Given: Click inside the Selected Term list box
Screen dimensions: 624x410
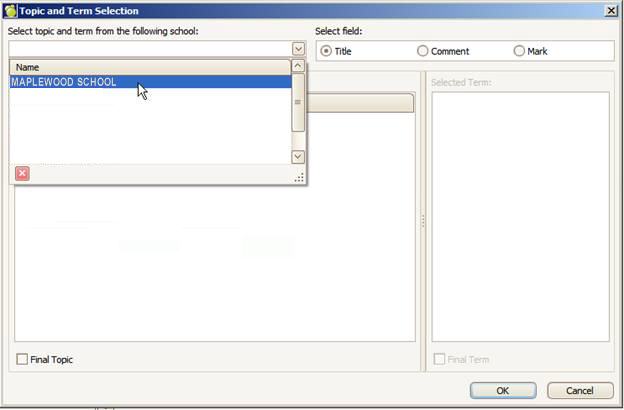Looking at the screenshot, I should pos(520,215).
